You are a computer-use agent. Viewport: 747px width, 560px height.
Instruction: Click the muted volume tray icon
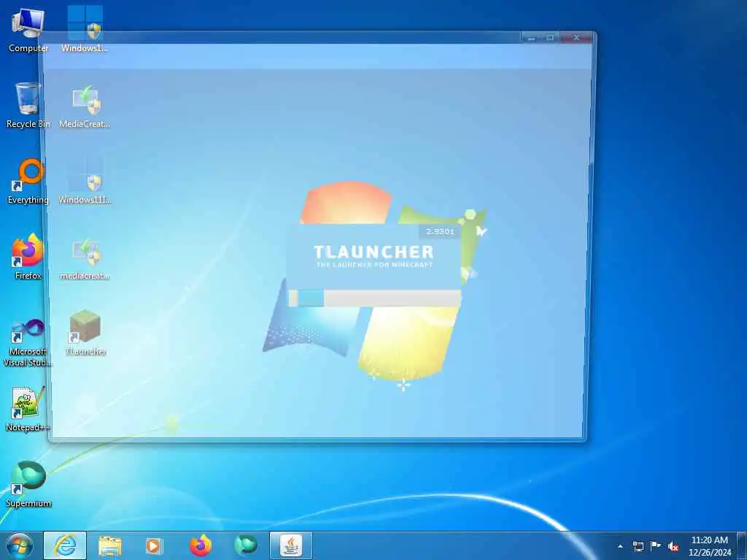pos(673,547)
